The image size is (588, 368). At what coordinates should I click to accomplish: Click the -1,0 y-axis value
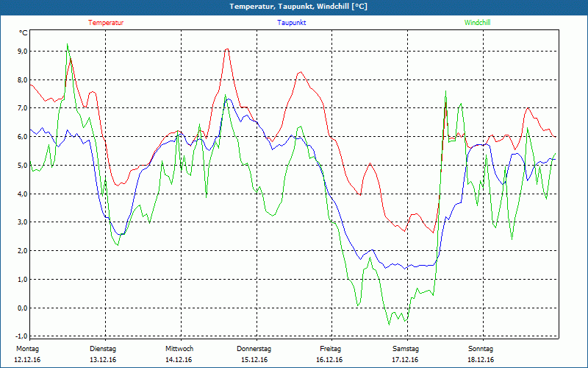pyautogui.click(x=22, y=336)
